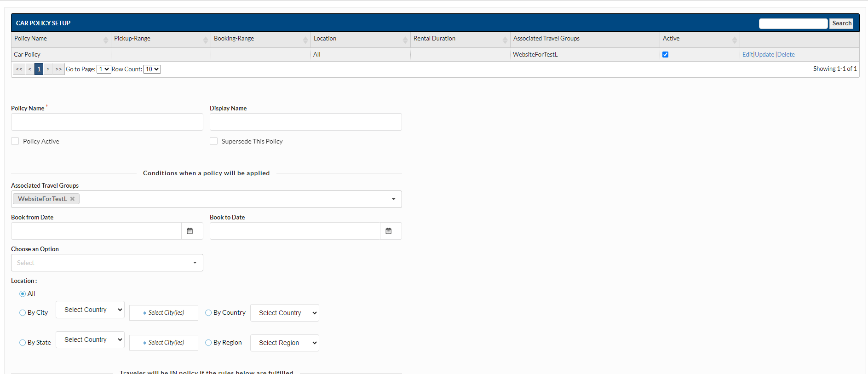Image resolution: width=868 pixels, height=374 pixels.
Task: Sort by the Location column
Action: click(361, 39)
